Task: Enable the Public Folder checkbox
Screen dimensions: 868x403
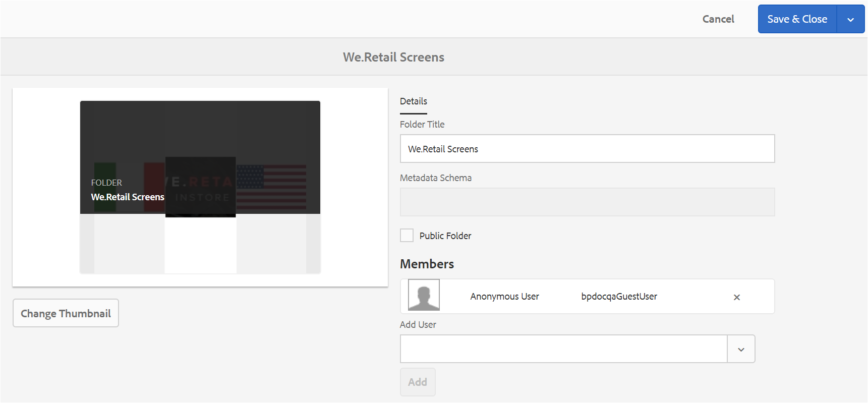Action: pos(407,236)
